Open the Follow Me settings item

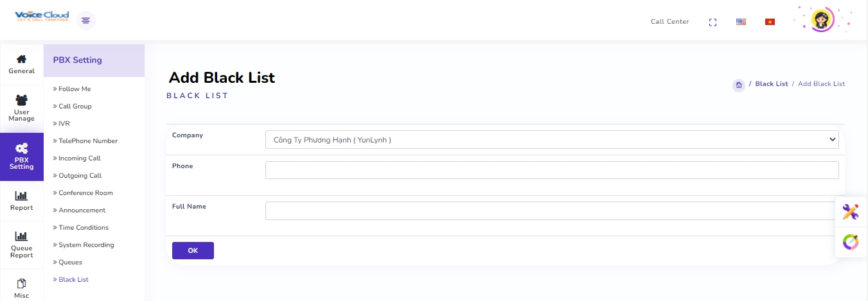pyautogui.click(x=75, y=89)
